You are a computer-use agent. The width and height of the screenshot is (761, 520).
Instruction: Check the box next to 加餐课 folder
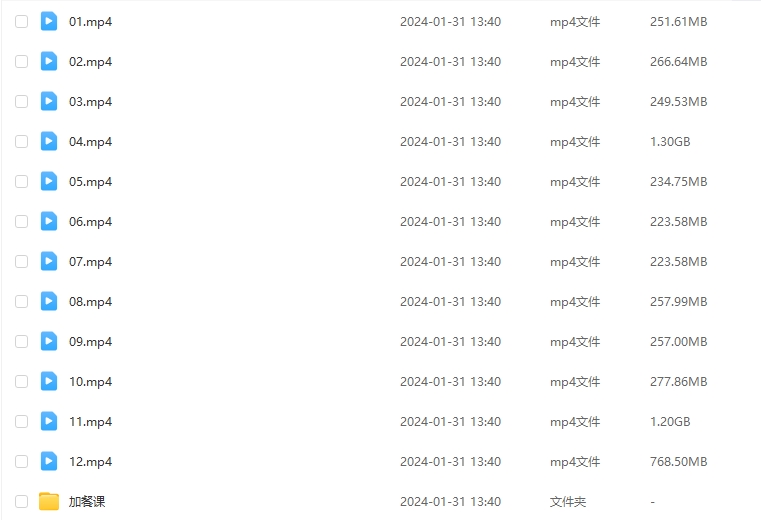21,502
